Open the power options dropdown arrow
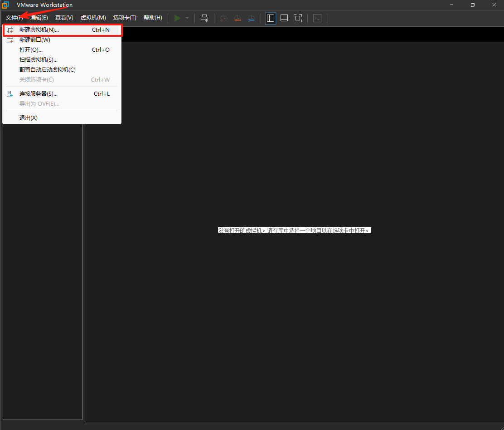The height and width of the screenshot is (430, 504). [x=187, y=18]
